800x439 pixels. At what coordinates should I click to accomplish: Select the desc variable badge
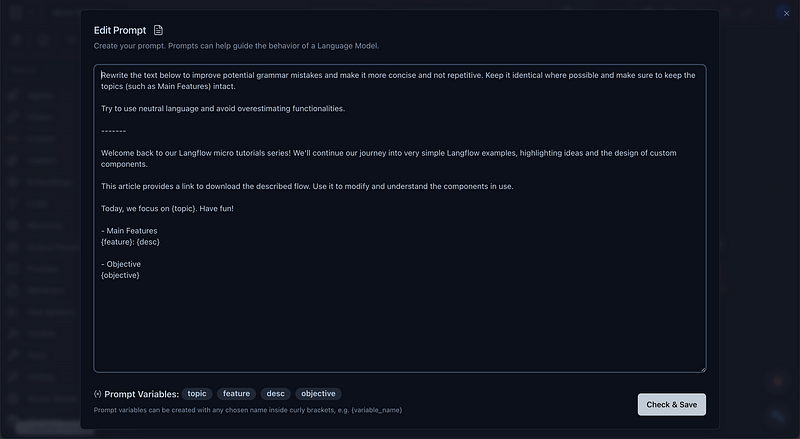point(275,394)
